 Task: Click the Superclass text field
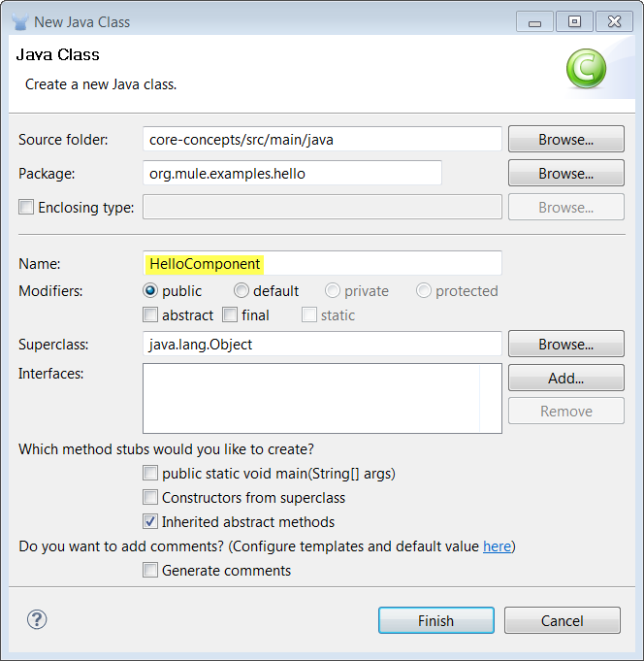pos(321,344)
